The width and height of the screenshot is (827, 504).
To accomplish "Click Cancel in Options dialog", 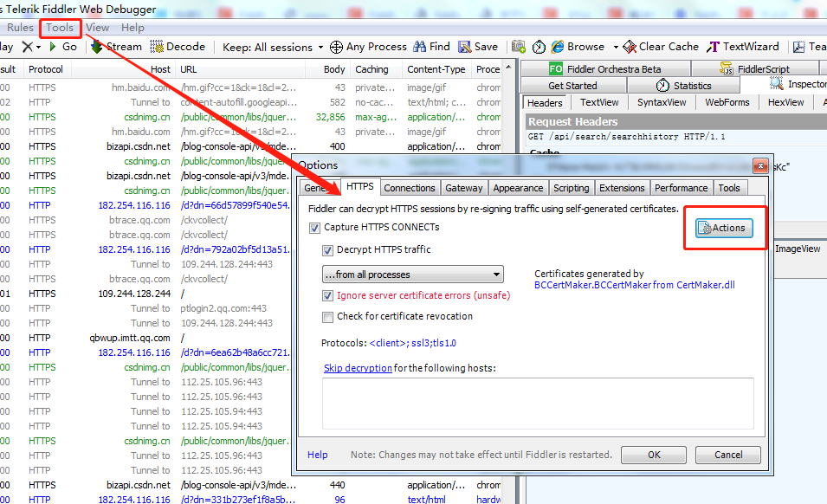I will (728, 455).
